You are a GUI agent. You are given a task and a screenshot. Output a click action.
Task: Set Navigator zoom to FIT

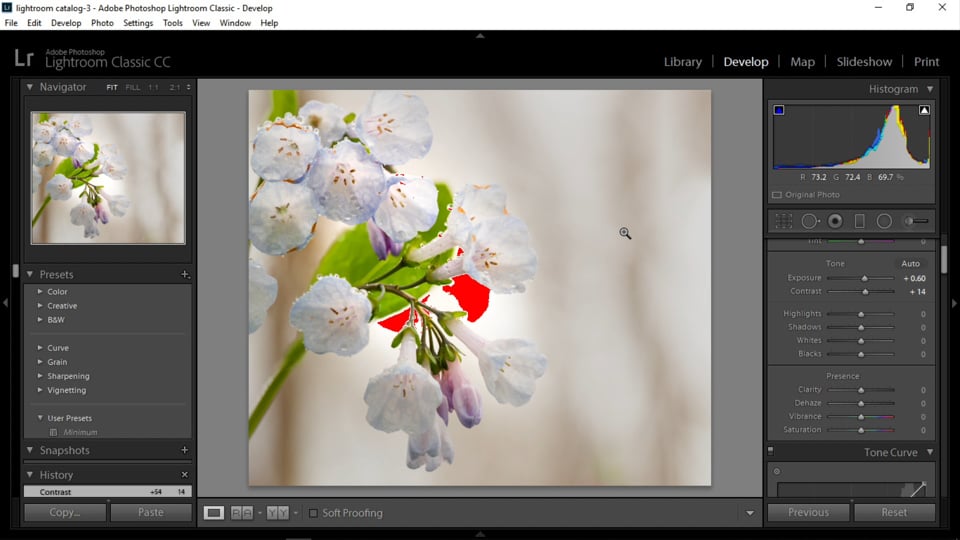[x=111, y=88]
